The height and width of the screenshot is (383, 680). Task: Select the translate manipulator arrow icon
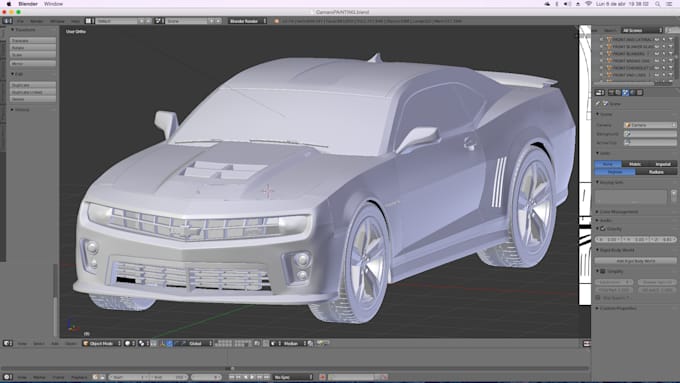point(170,343)
